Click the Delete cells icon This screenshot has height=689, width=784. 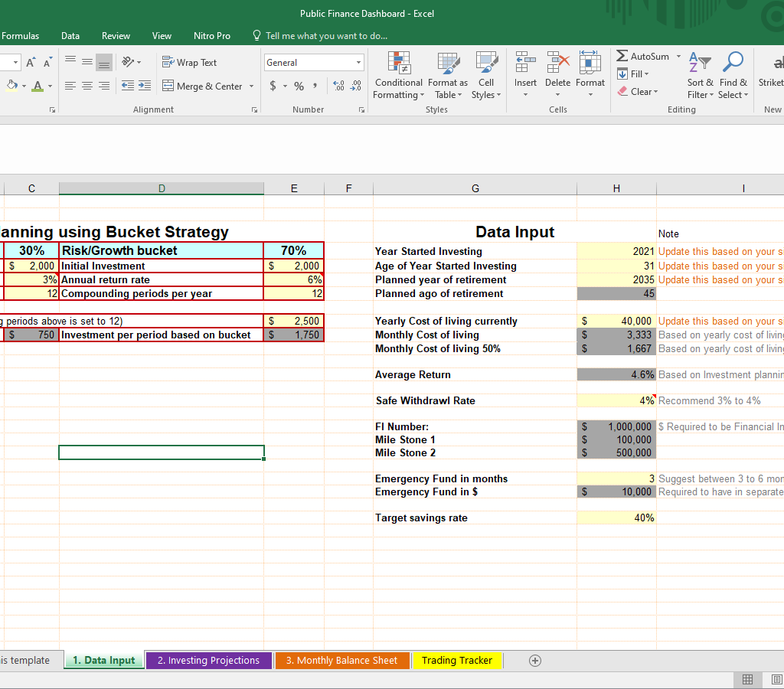[x=557, y=64]
